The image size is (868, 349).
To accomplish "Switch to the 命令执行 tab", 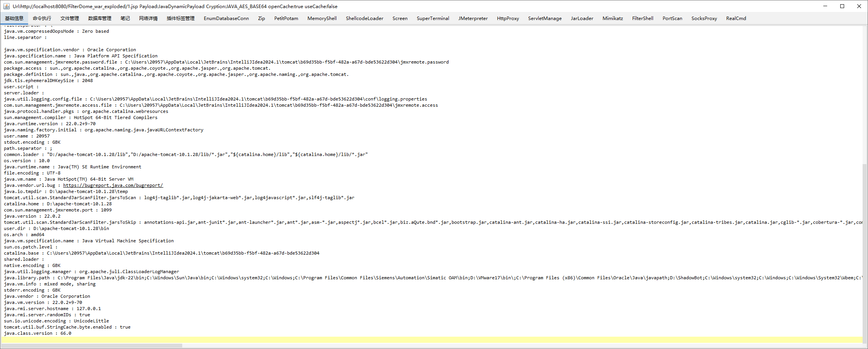I will (42, 18).
